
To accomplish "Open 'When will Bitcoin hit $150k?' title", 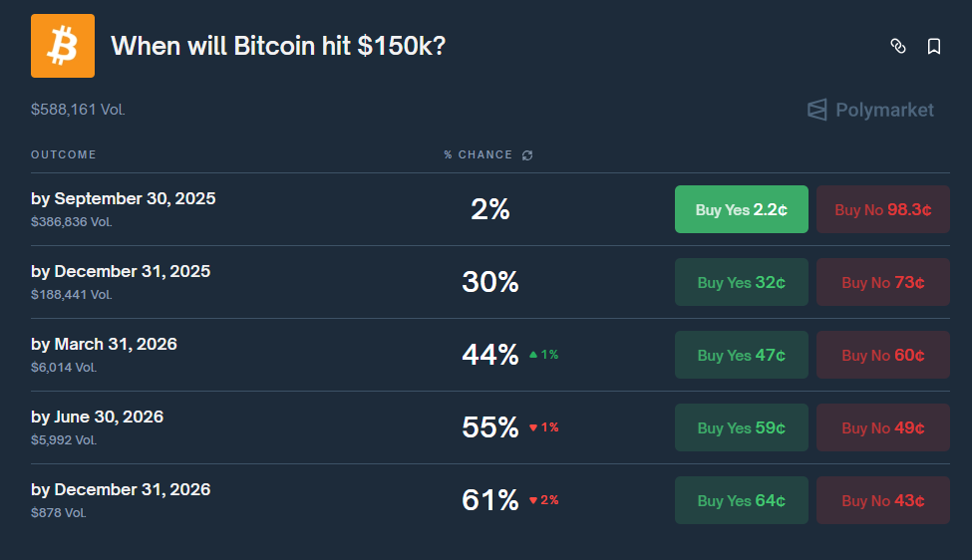I will pos(278,46).
